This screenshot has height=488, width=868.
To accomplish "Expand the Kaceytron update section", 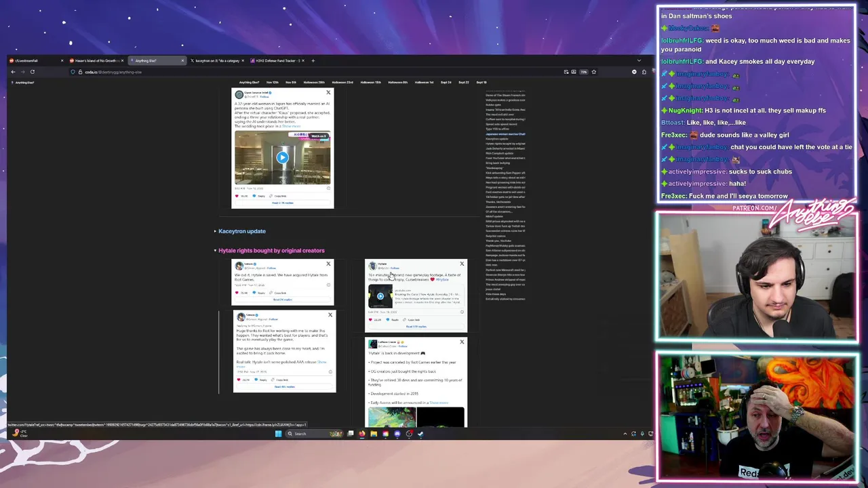I will (215, 231).
